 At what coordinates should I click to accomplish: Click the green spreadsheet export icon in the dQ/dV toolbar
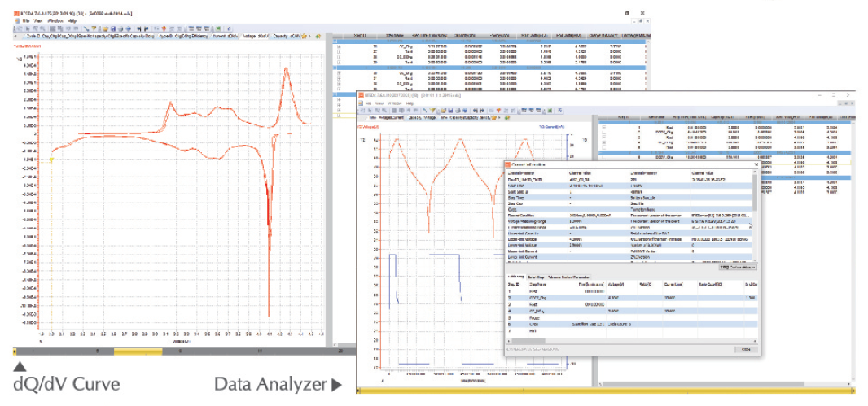point(218,28)
